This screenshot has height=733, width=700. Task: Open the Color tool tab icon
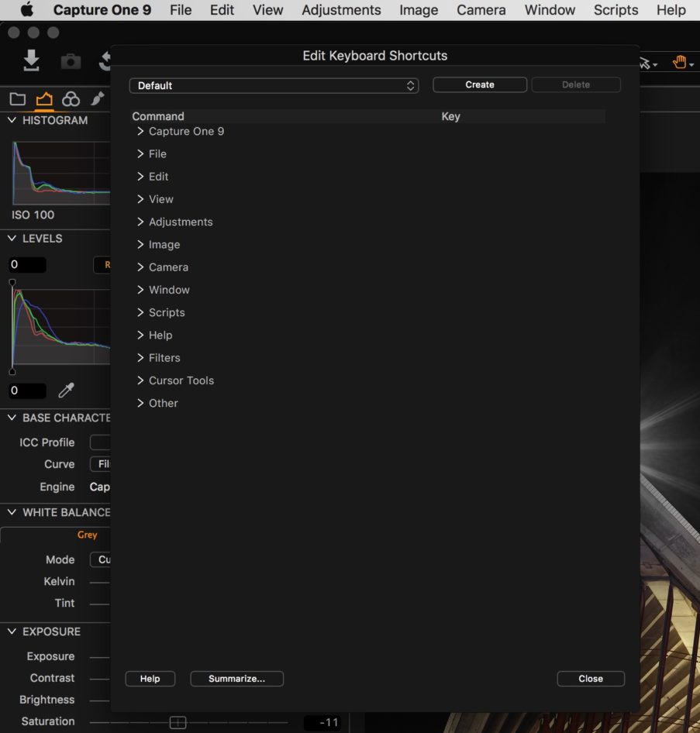71,98
